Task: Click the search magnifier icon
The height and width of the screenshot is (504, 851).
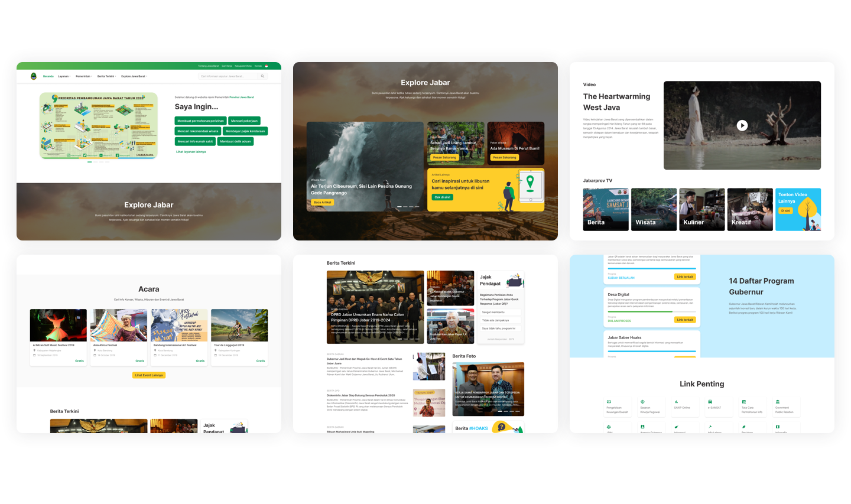Action: pyautogui.click(x=262, y=76)
